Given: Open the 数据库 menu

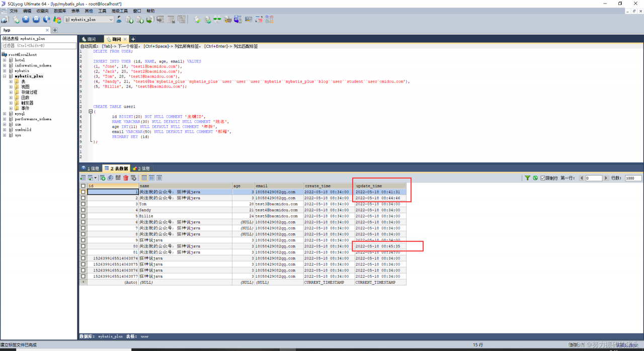Looking at the screenshot, I should tap(60, 11).
